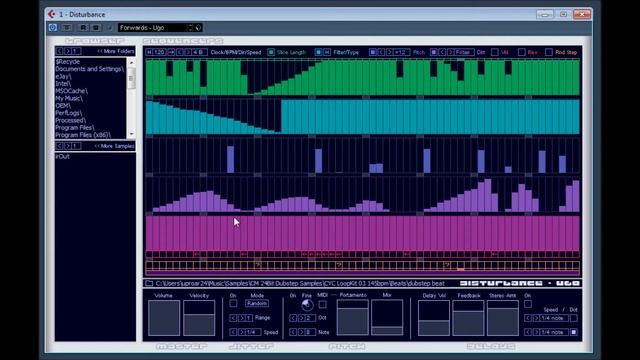
Task: Open the eJay folder
Action: (x=63, y=76)
